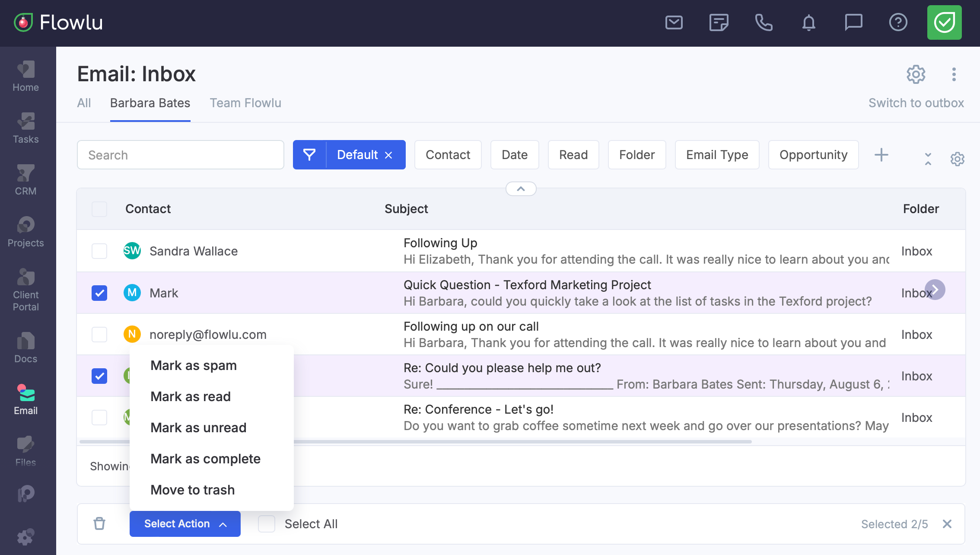The image size is (980, 555).
Task: Check the 'Re: Conference' email checkbox
Action: click(99, 417)
